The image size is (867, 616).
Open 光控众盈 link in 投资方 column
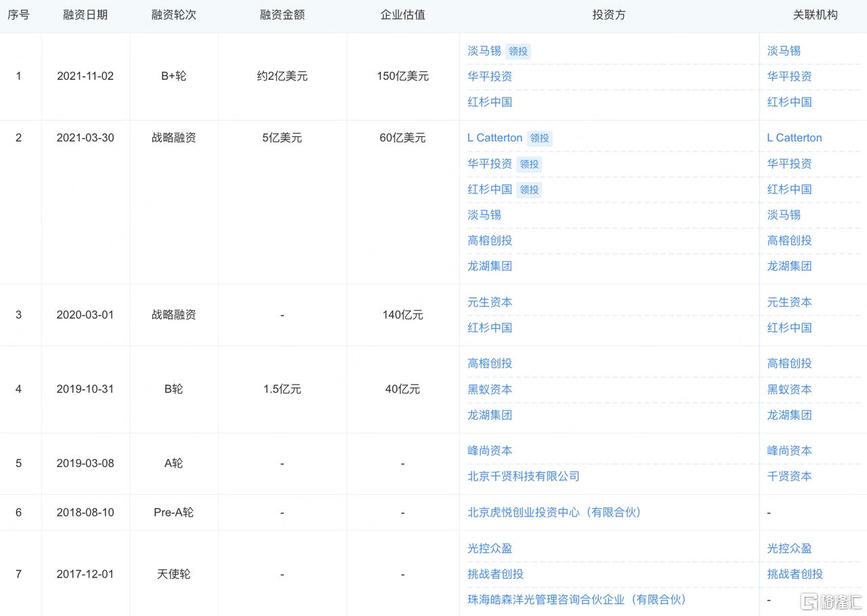(490, 549)
